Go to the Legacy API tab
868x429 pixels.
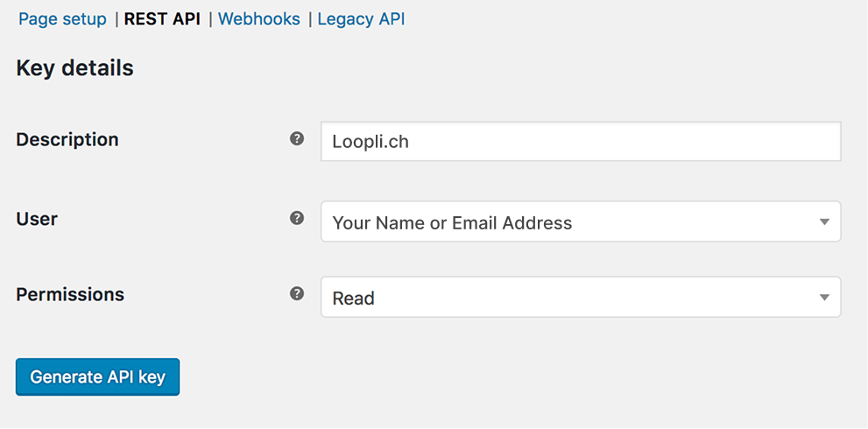361,18
